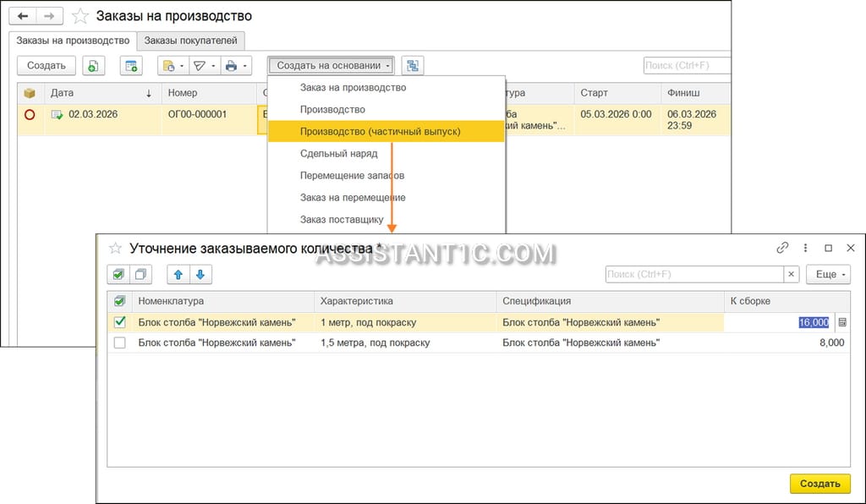Click the 1 метр, под покраску cell
The width and height of the screenshot is (866, 504).
405,322
